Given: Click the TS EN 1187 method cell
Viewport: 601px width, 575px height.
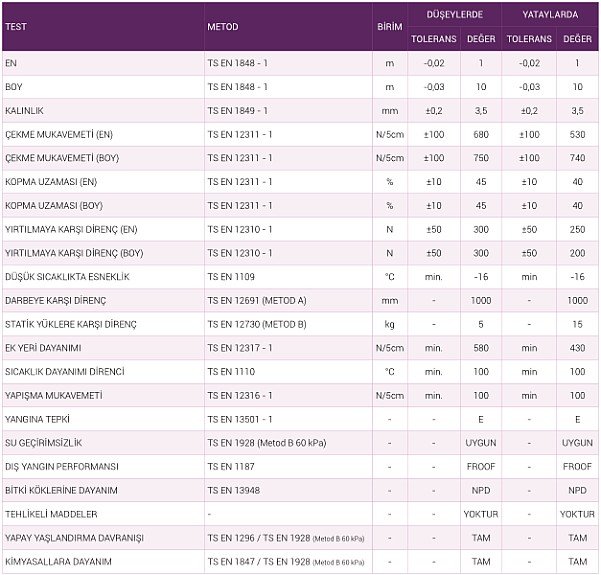Looking at the screenshot, I should click(231, 467).
